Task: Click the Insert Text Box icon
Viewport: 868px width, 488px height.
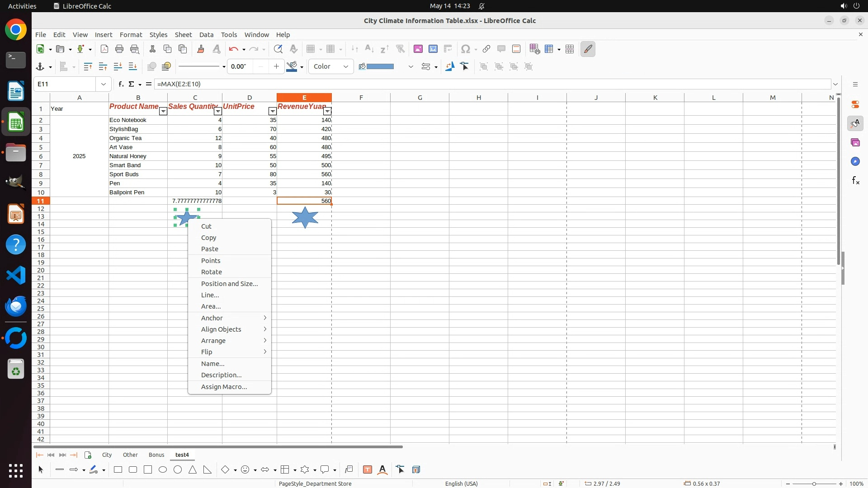Action: (368, 470)
